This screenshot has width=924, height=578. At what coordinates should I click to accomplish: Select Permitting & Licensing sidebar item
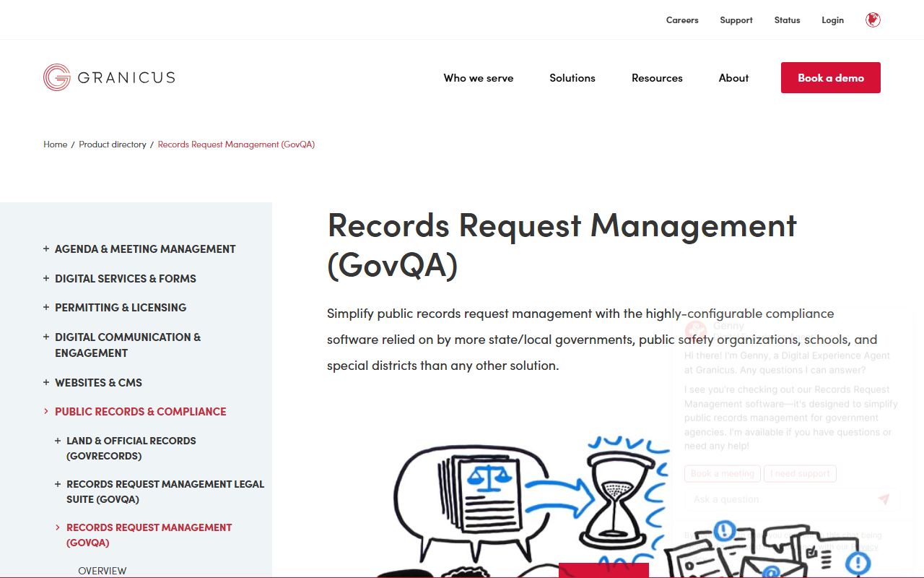coord(121,307)
